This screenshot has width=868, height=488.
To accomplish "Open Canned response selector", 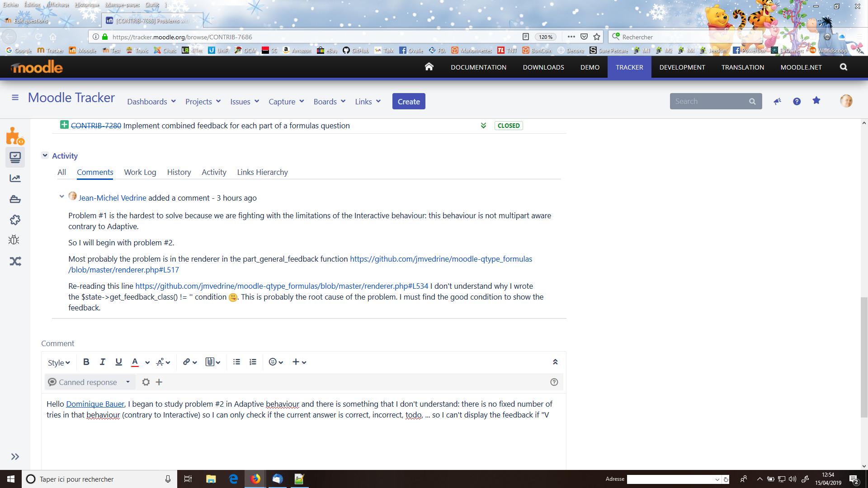I will pyautogui.click(x=90, y=382).
